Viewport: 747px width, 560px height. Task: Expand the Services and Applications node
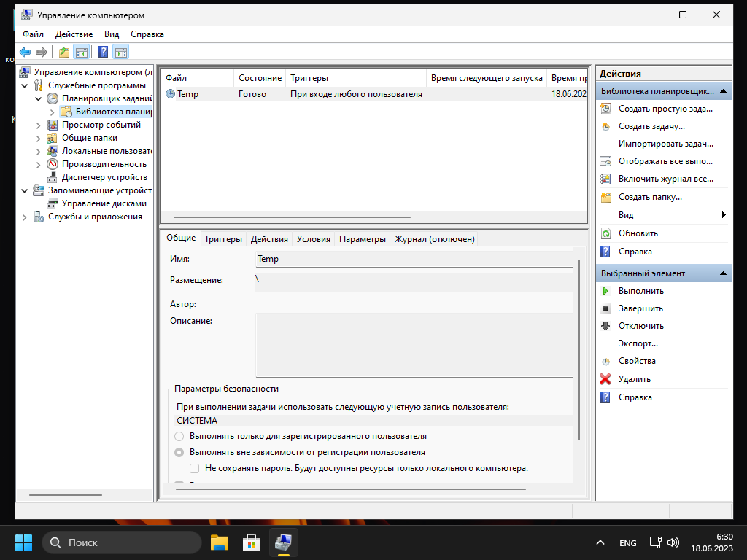pos(25,217)
